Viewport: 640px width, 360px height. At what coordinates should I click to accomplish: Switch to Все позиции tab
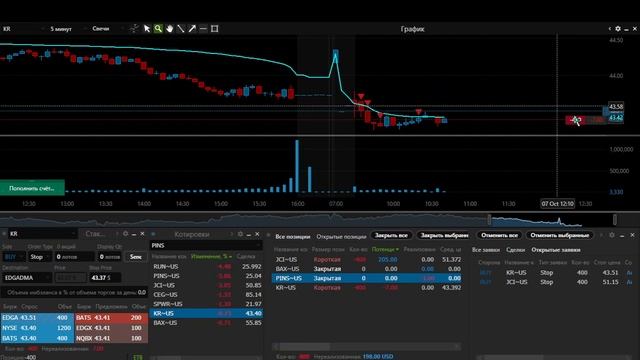point(293,236)
